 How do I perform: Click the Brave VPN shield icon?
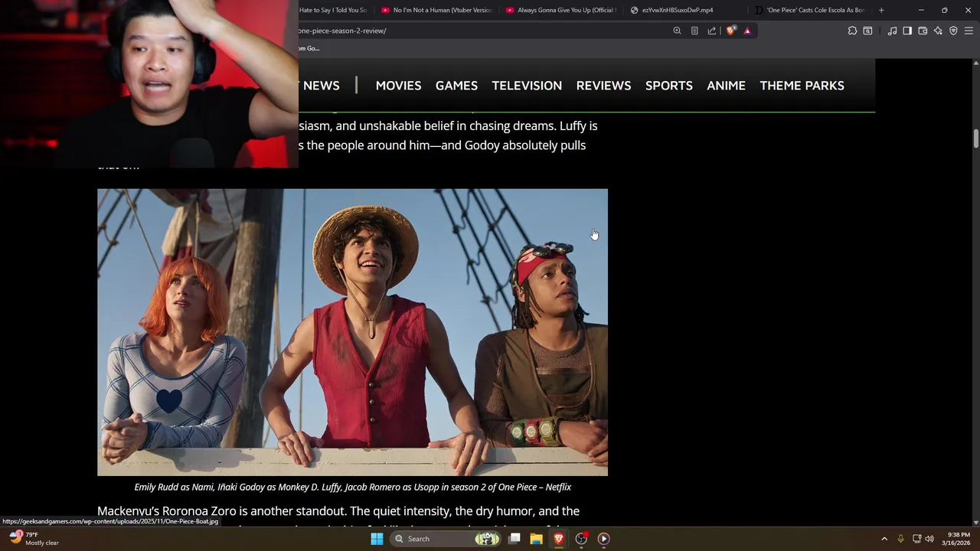pyautogui.click(x=953, y=31)
